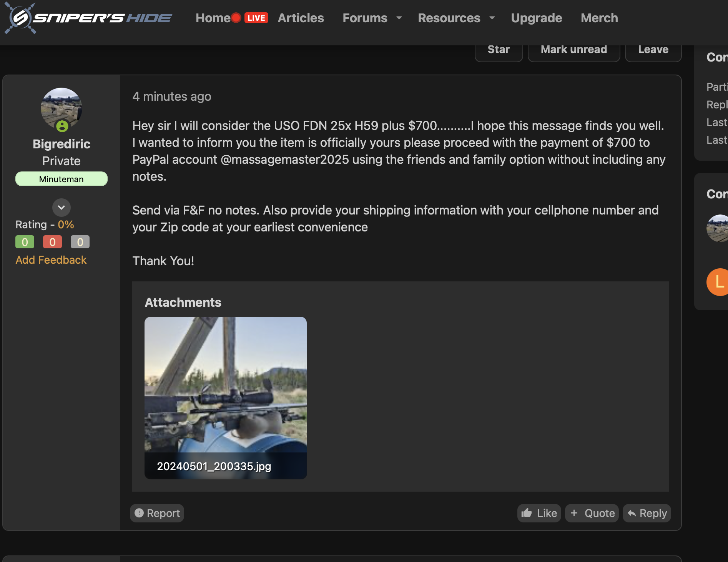Image resolution: width=728 pixels, height=562 pixels.
Task: Click the Add Feedback link
Action: coord(51,260)
